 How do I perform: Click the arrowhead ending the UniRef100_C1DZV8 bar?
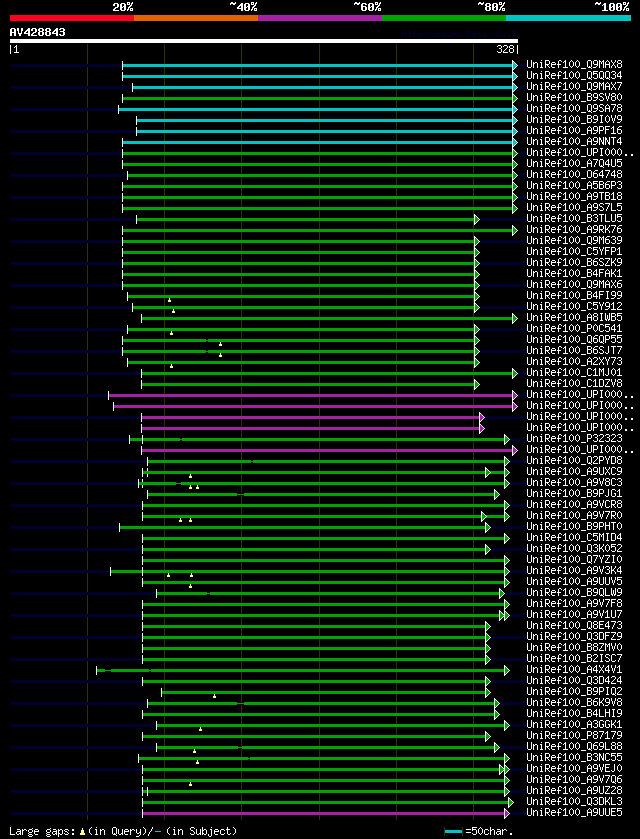click(x=476, y=384)
